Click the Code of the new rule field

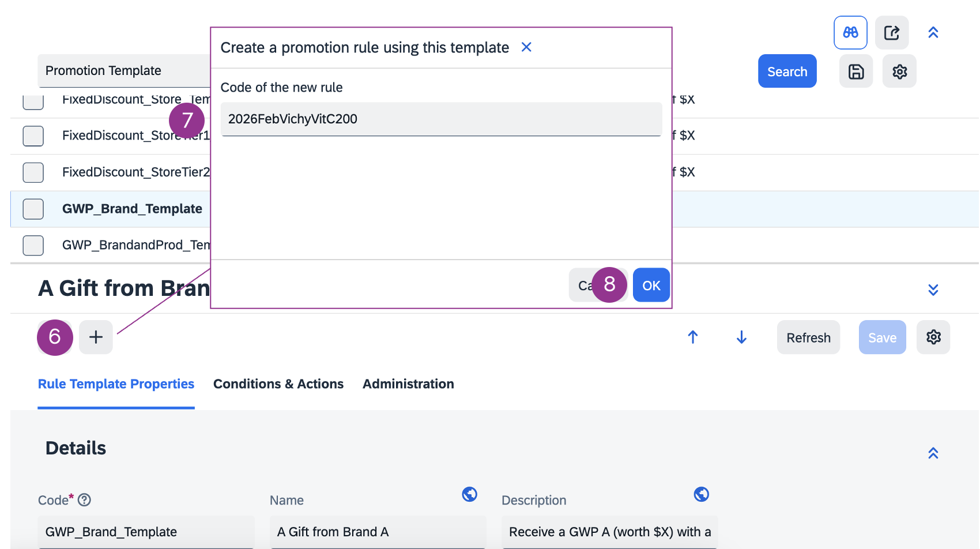441,119
